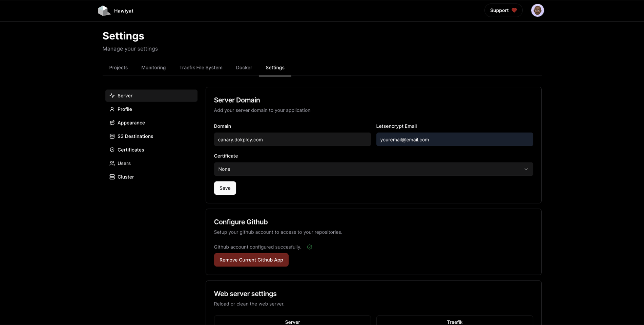Expand the Certificate dropdown chevron
Image resolution: width=644 pixels, height=325 pixels.
pos(526,169)
